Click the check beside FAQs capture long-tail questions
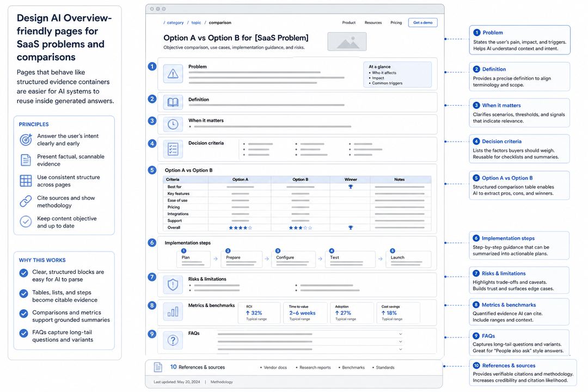 tap(23, 333)
